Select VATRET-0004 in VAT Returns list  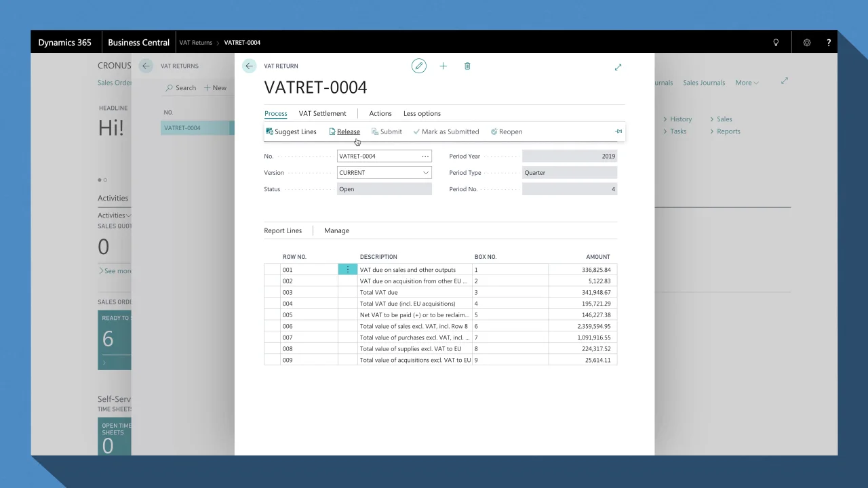182,127
